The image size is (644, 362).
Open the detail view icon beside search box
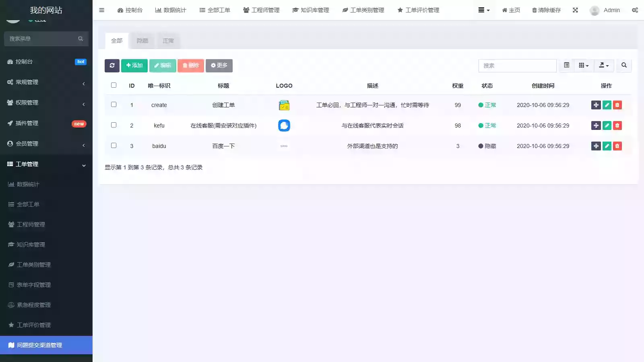tap(566, 65)
